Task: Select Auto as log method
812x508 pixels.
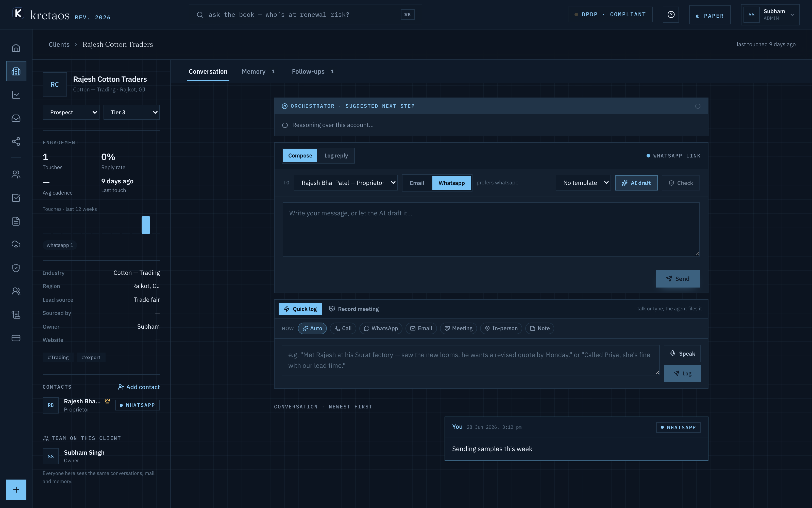Action: [x=312, y=328]
